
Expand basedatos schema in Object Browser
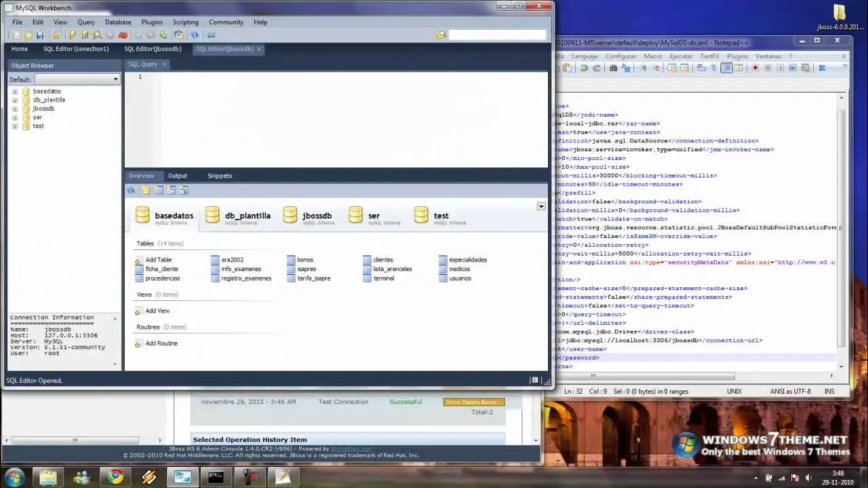(x=15, y=91)
